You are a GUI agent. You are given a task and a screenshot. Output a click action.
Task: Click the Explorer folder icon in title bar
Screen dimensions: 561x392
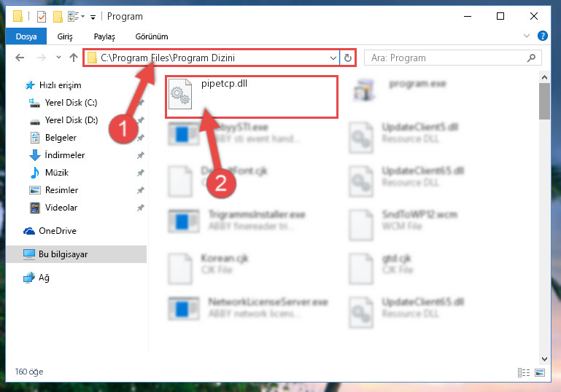(x=18, y=16)
